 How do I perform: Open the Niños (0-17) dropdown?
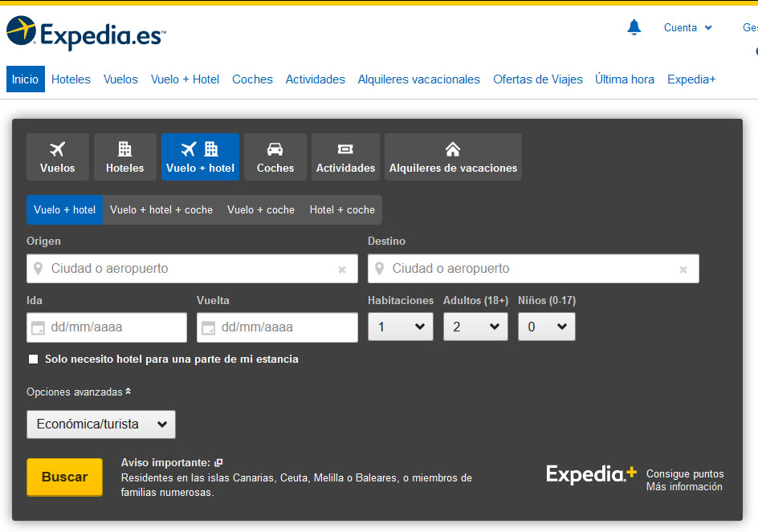[x=546, y=327]
